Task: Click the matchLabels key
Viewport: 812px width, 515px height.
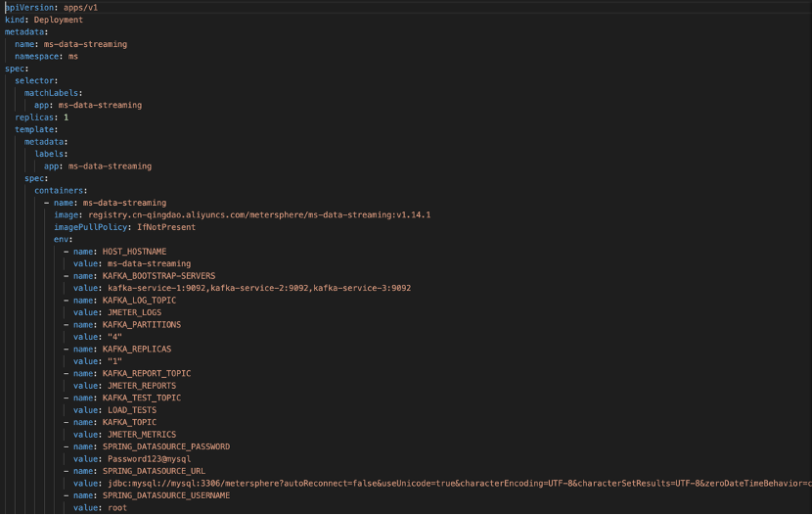Action: click(x=51, y=93)
